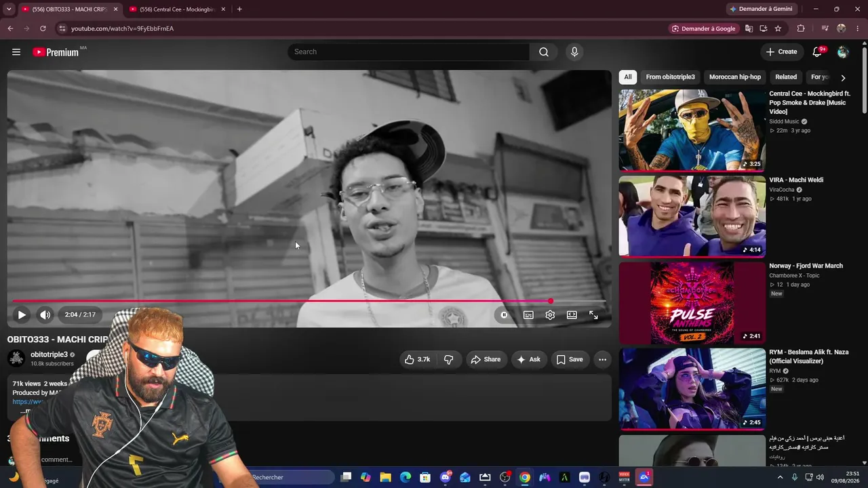Open File Explorer from taskbar
The height and width of the screenshot is (488, 868).
385,477
